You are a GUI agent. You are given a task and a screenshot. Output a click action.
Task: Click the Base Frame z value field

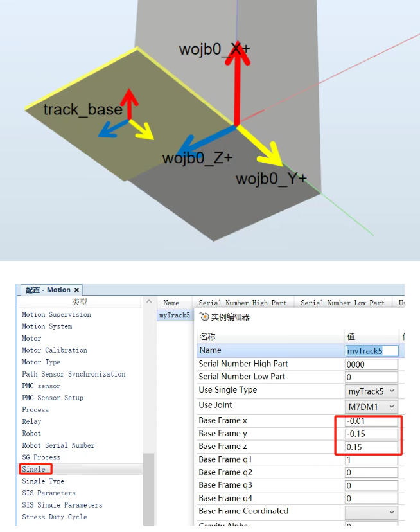point(371,447)
